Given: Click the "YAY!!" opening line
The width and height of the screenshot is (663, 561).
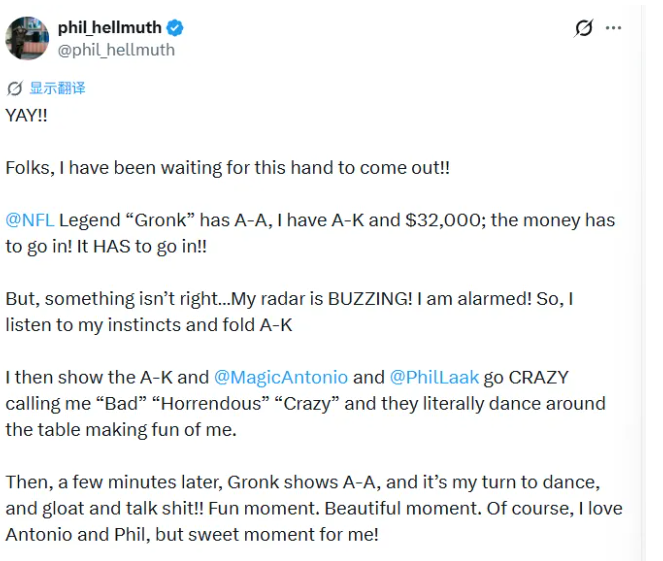Looking at the screenshot, I should (28, 115).
